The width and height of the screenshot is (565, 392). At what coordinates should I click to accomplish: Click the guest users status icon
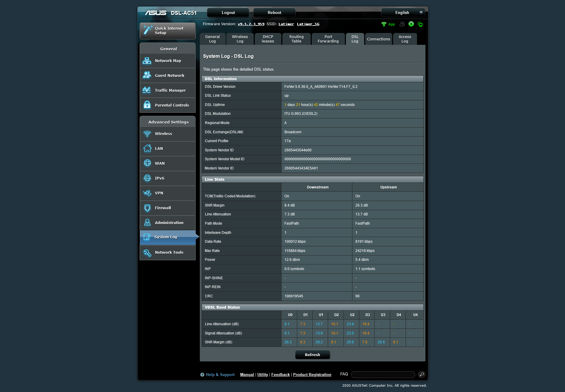pyautogui.click(x=402, y=24)
